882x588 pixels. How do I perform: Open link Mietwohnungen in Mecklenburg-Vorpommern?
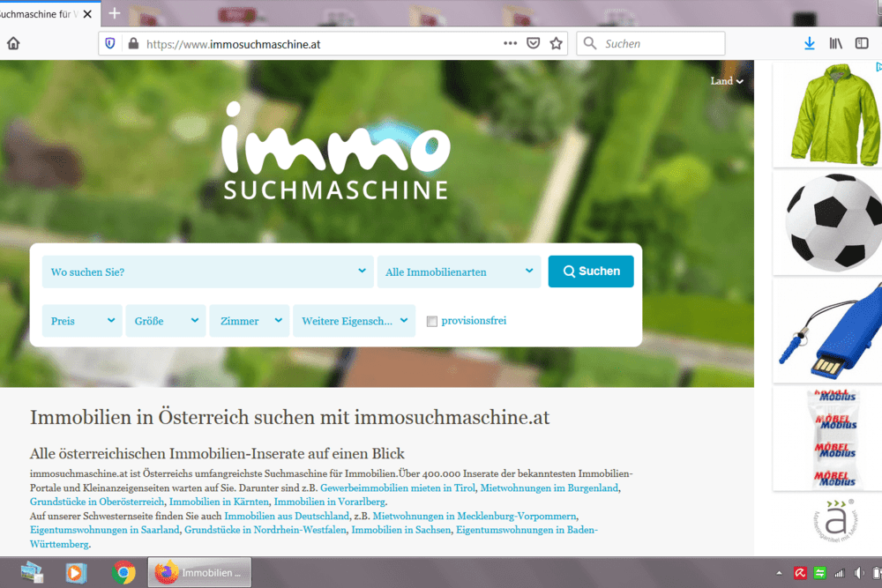[x=475, y=516]
